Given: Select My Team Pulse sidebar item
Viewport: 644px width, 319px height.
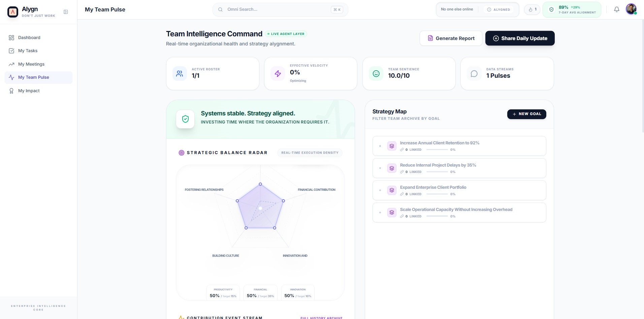Looking at the screenshot, I should [38, 77].
